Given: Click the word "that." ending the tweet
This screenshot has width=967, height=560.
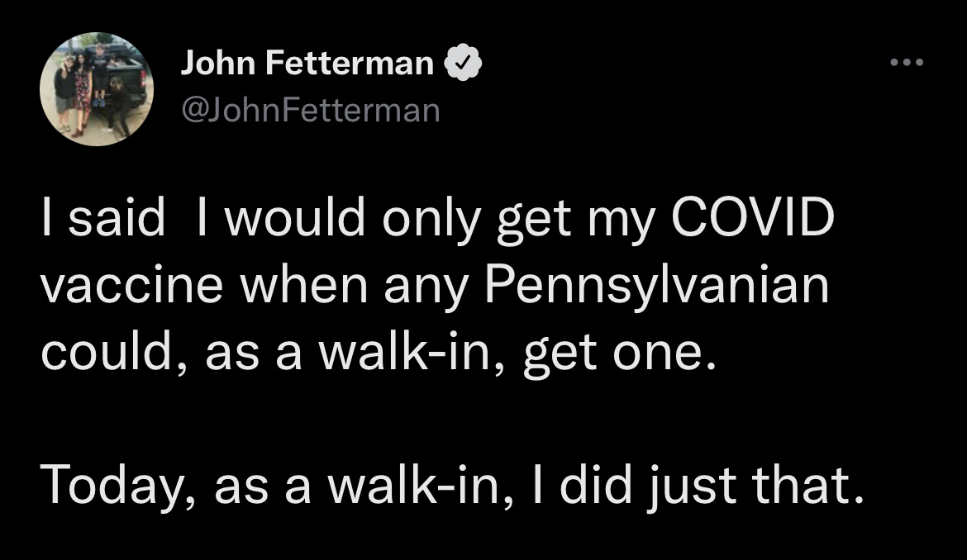Looking at the screenshot, I should click(x=807, y=485).
